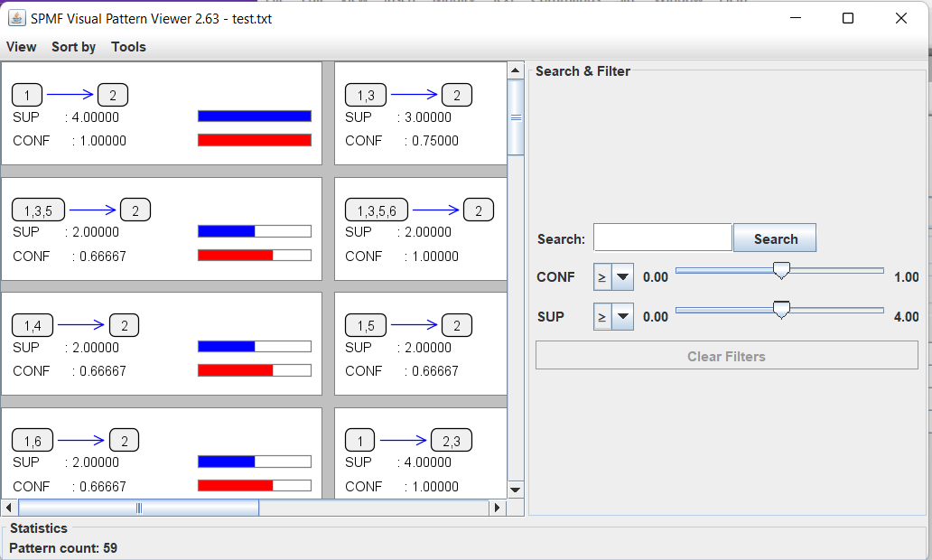The image size is (932, 560).
Task: Click the SPMF Java application icon in title bar
Action: click(x=16, y=18)
